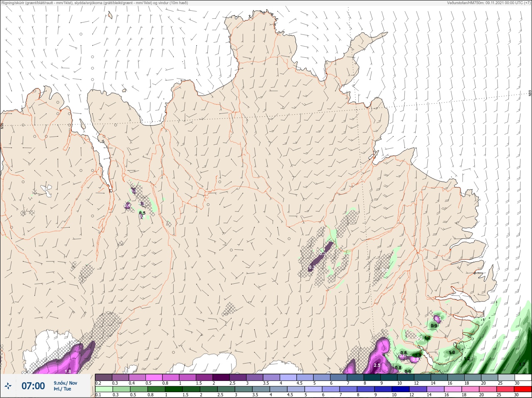
Task: Pick the darkest green lower-row swatch starting at 1
Action: point(173,389)
